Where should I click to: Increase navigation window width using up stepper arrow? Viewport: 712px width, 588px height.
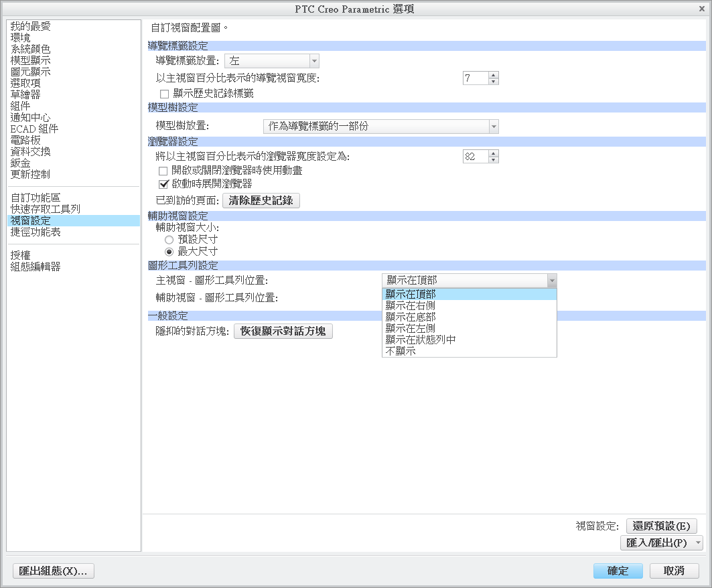[493, 74]
